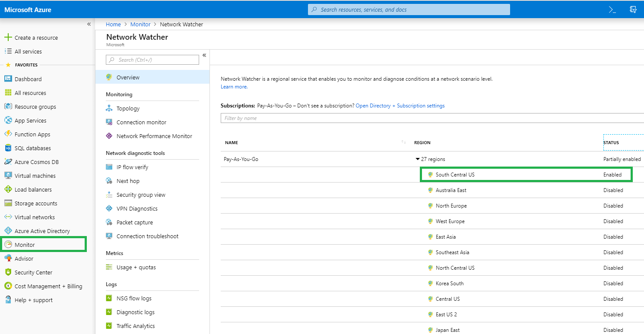Screen dimensions: 644x334
Task: Click the Storage accounts icon
Action: tap(8, 203)
